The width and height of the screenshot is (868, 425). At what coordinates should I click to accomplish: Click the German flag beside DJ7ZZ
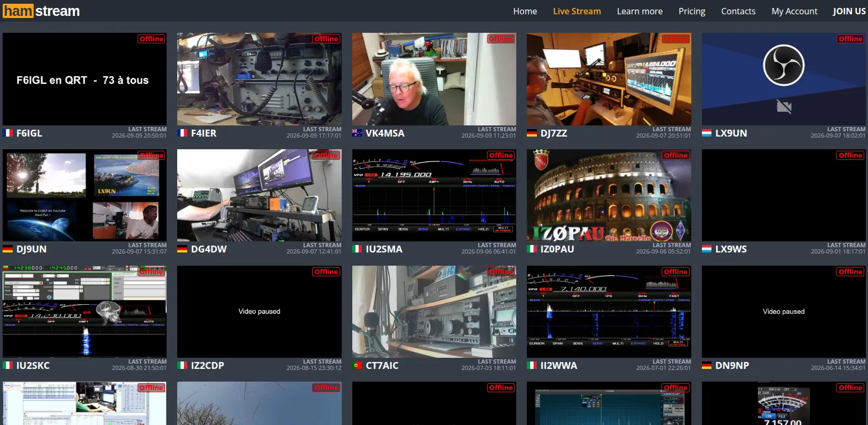pyautogui.click(x=532, y=133)
